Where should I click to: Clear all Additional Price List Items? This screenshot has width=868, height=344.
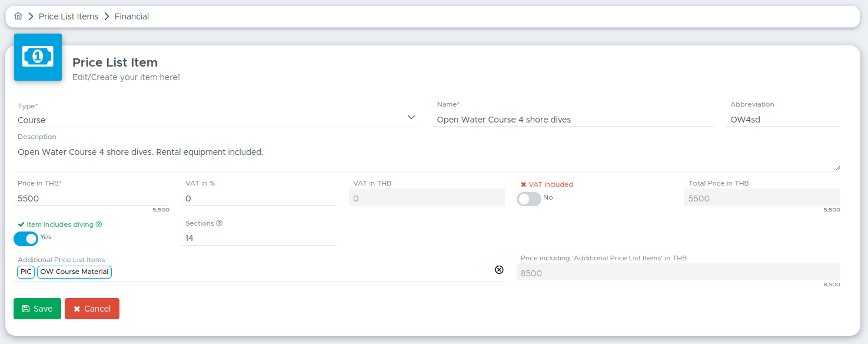pos(499,270)
